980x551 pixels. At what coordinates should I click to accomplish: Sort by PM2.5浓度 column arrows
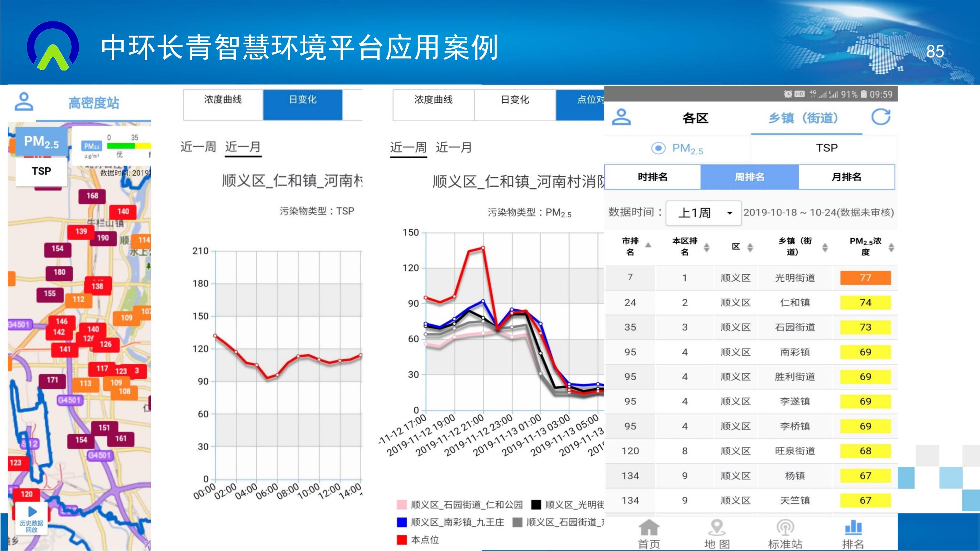(891, 248)
